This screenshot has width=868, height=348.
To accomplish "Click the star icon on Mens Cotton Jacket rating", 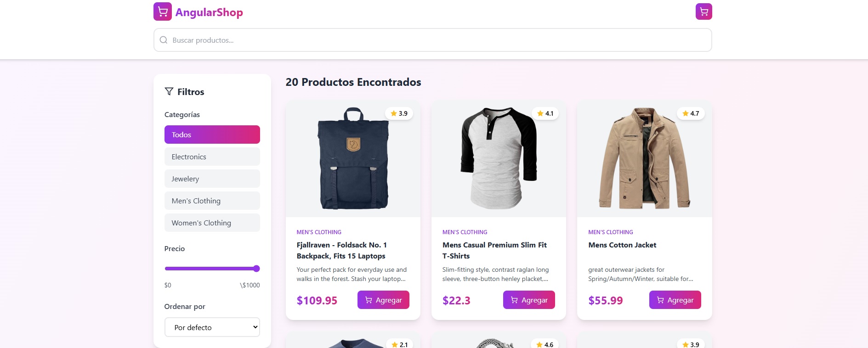I will (x=685, y=113).
